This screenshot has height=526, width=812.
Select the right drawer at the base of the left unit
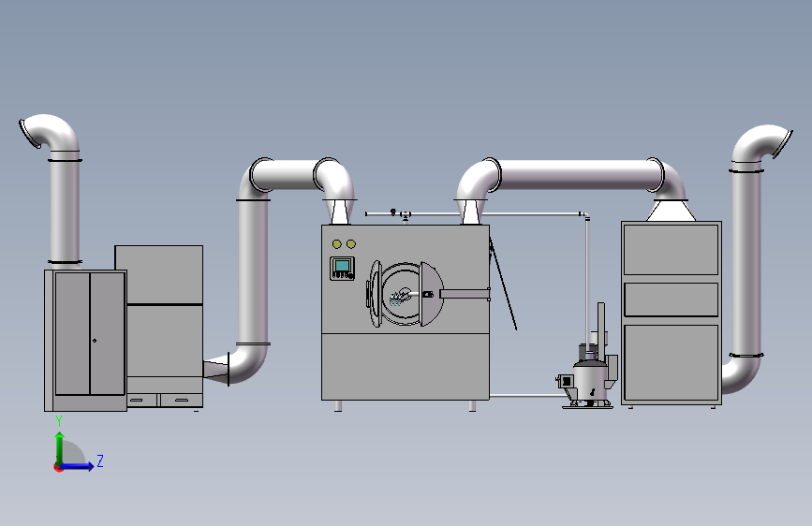point(182,401)
